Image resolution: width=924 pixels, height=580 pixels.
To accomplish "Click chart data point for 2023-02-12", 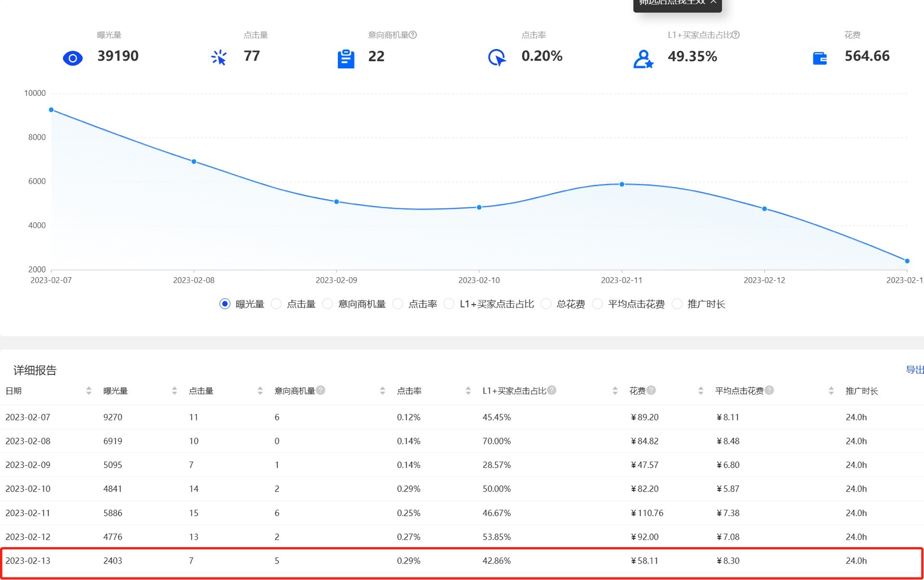I will tap(764, 209).
